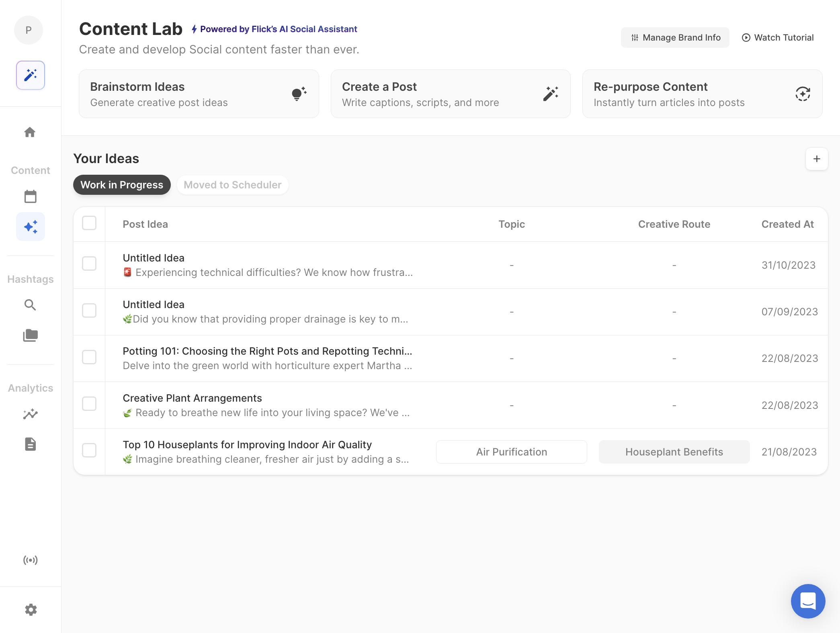Open hashtag search magnifier icon
The width and height of the screenshot is (840, 633).
30,305
